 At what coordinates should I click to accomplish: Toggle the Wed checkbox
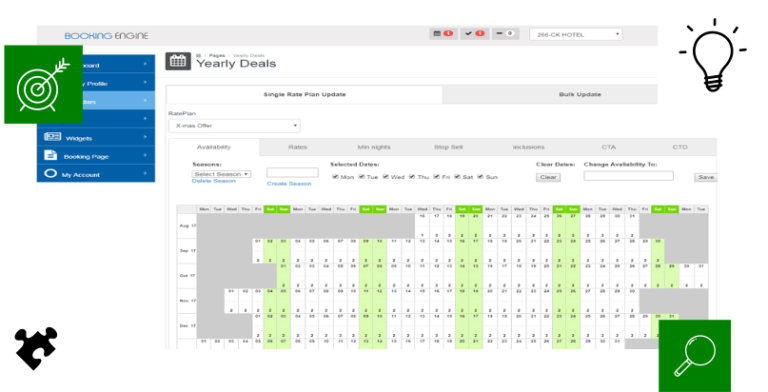coord(385,176)
